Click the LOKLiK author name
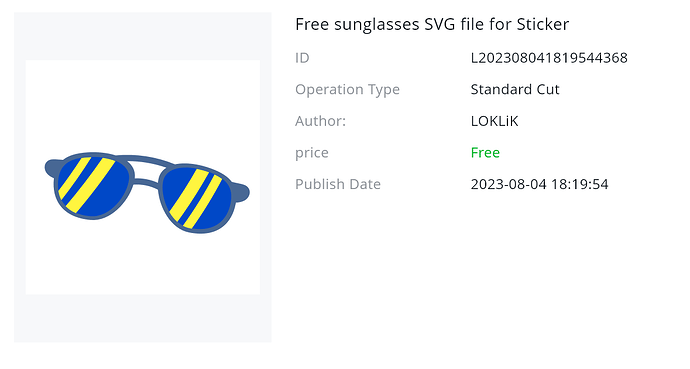The image size is (690, 369). coord(495,121)
